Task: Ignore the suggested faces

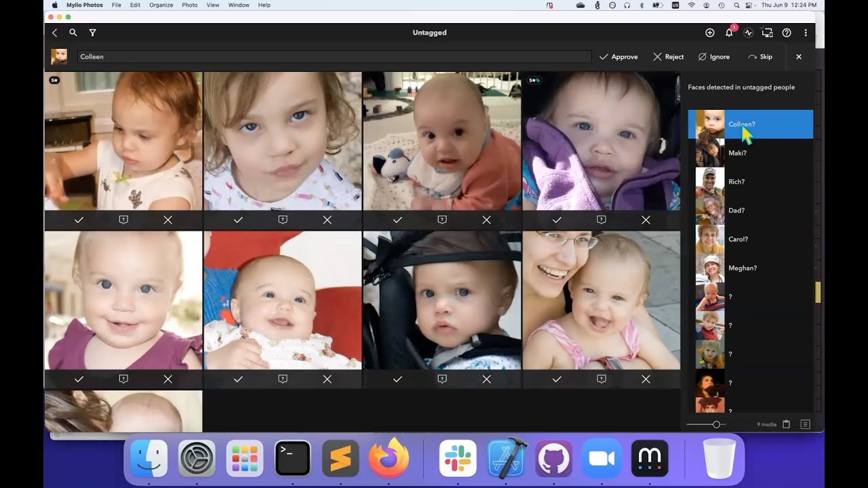Action: [x=714, y=57]
